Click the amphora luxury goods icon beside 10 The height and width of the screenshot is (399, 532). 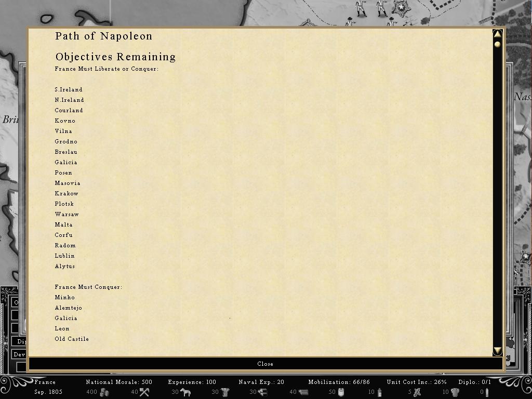click(x=455, y=392)
